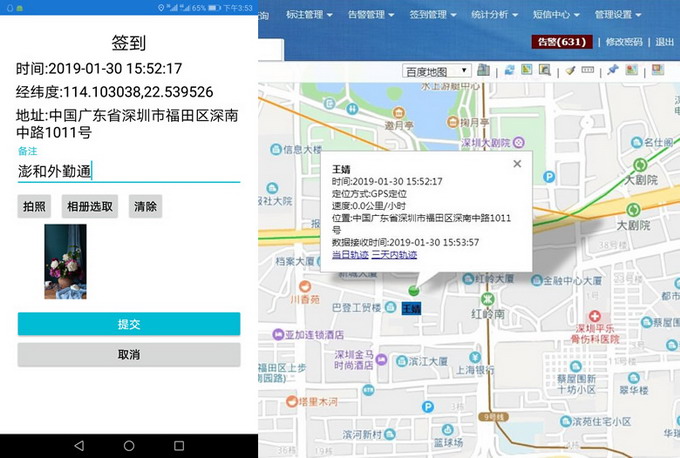Open the 百度地图 map type dropdown
This screenshot has width=680, height=458.
click(x=437, y=71)
